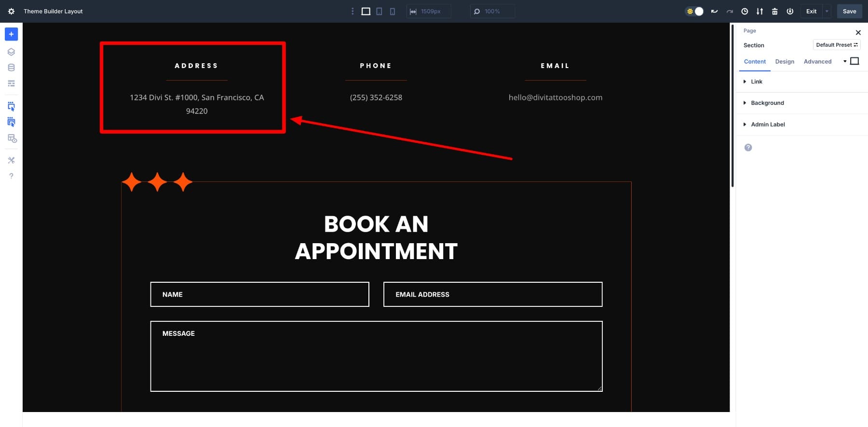Viewport: 868px width, 427px height.
Task: Open the Layers panel icon
Action: [11, 52]
